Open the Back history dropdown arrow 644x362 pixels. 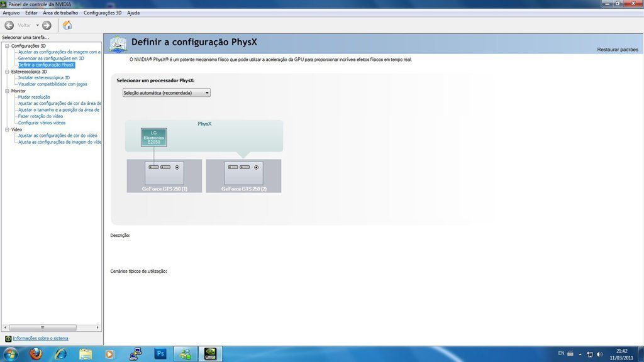pyautogui.click(x=37, y=25)
